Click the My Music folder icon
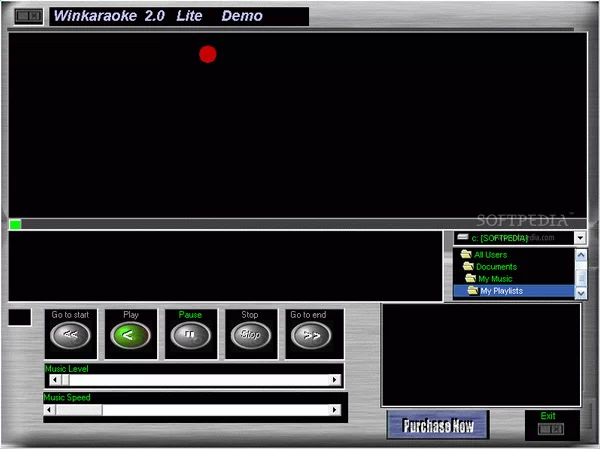The image size is (600, 449). pyautogui.click(x=470, y=278)
